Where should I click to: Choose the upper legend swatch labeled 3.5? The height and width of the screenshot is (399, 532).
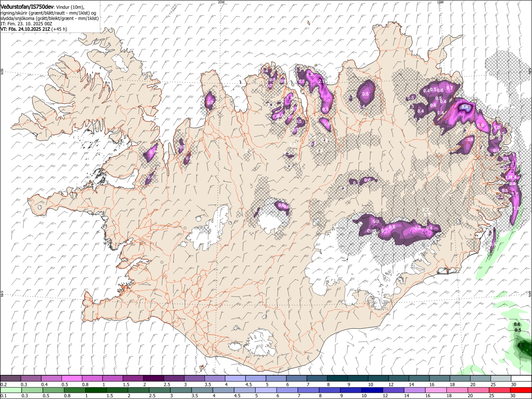pyautogui.click(x=215, y=379)
